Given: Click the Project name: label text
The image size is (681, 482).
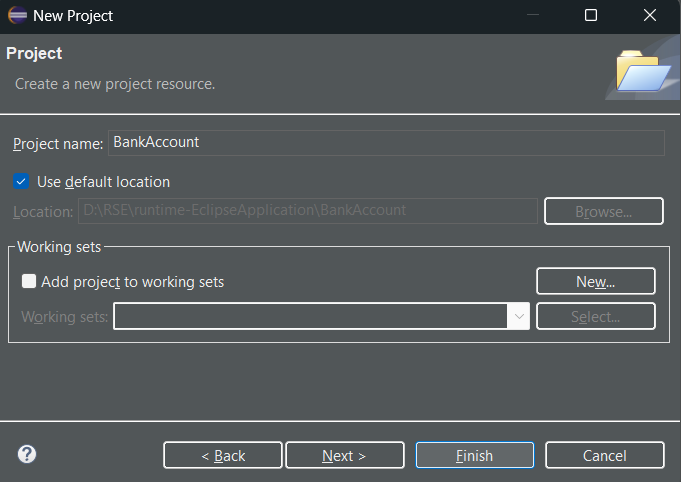Looking at the screenshot, I should tap(58, 144).
